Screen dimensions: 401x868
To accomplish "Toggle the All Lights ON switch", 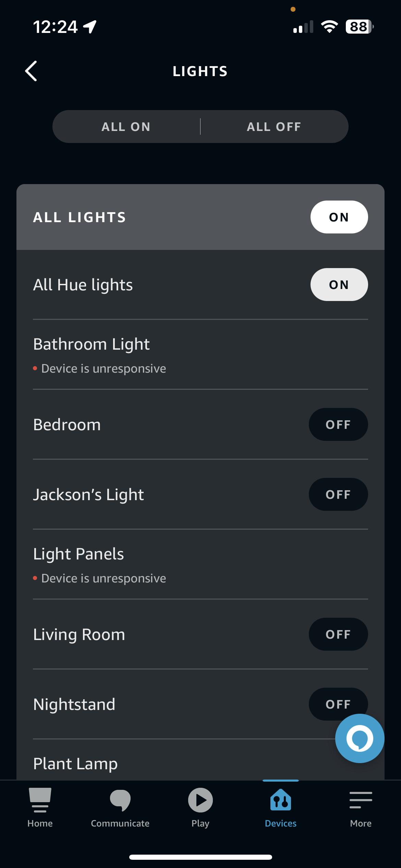I will 339,217.
